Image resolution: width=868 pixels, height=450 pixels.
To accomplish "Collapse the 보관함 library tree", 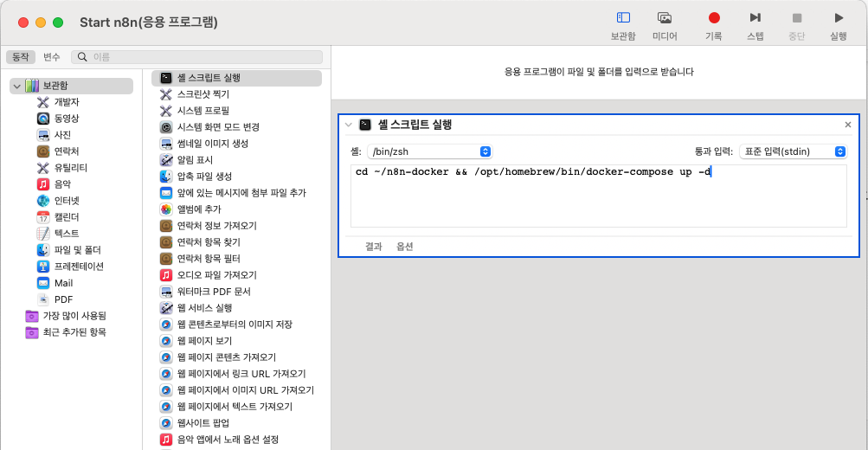I will (x=16, y=86).
